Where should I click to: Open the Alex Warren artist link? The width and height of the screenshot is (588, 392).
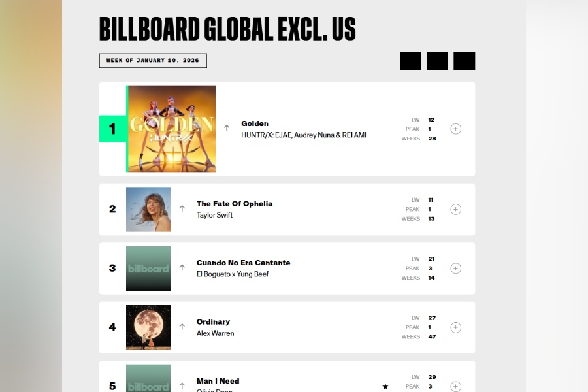point(215,333)
